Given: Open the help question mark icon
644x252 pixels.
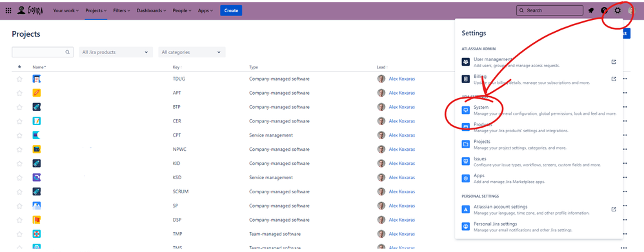Looking at the screenshot, I should point(604,11).
